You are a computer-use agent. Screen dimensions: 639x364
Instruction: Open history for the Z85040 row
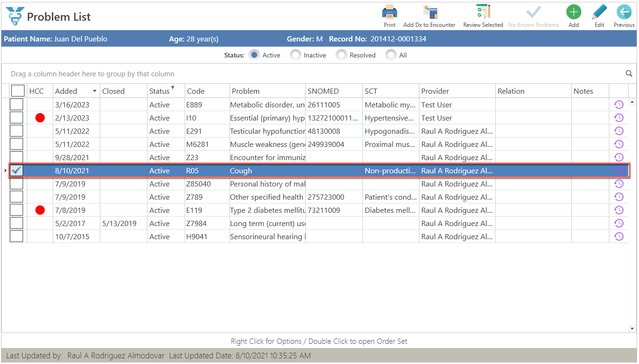coord(619,184)
